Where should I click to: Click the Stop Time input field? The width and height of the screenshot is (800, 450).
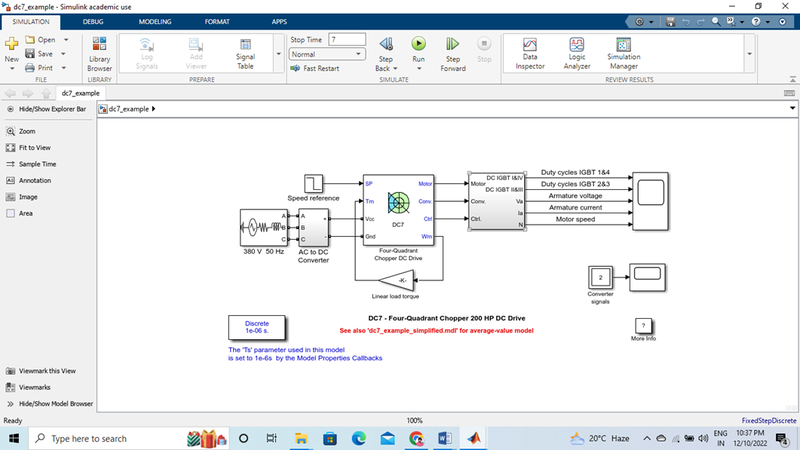click(x=347, y=40)
